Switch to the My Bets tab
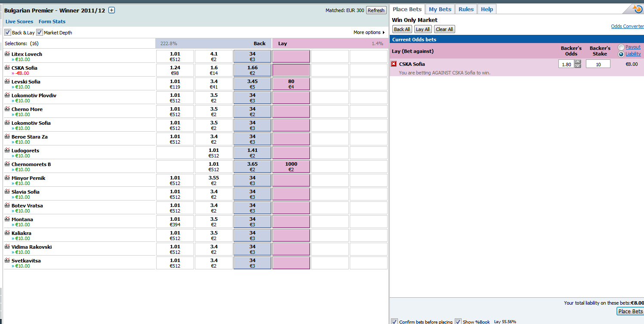Screen dimensions: 644x324 tap(440, 9)
